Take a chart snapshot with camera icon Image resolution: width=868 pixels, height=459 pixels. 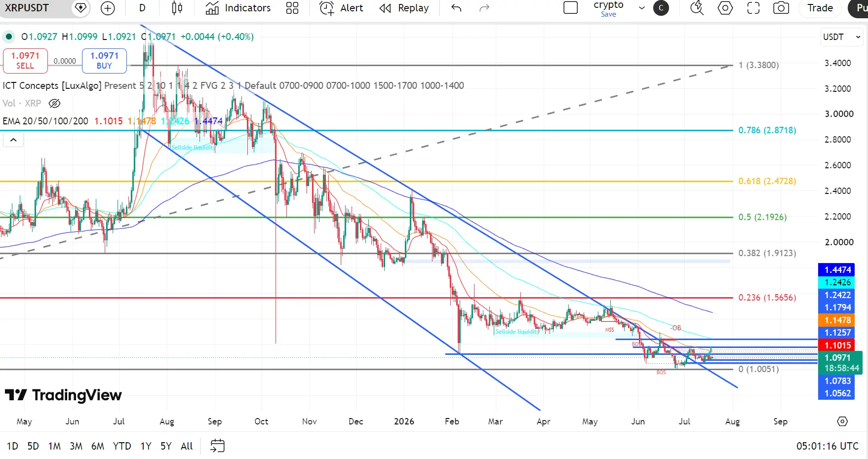(x=781, y=8)
